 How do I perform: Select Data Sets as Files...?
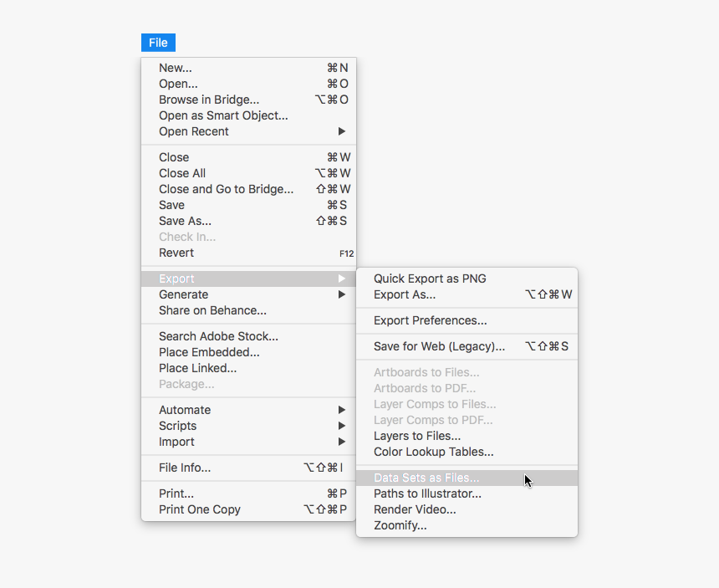(x=427, y=478)
